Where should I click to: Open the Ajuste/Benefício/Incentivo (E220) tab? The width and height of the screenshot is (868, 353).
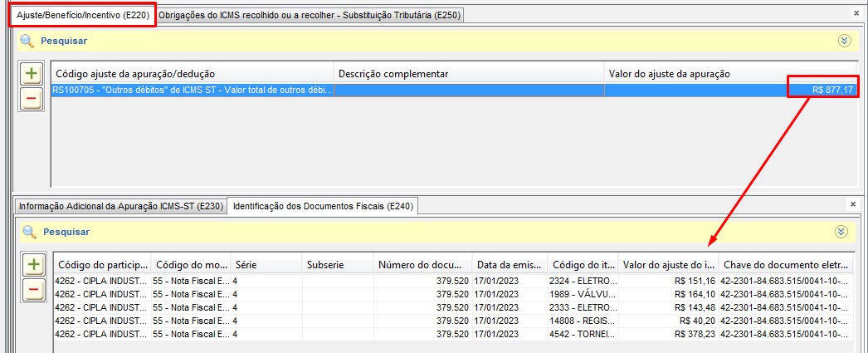pyautogui.click(x=82, y=15)
